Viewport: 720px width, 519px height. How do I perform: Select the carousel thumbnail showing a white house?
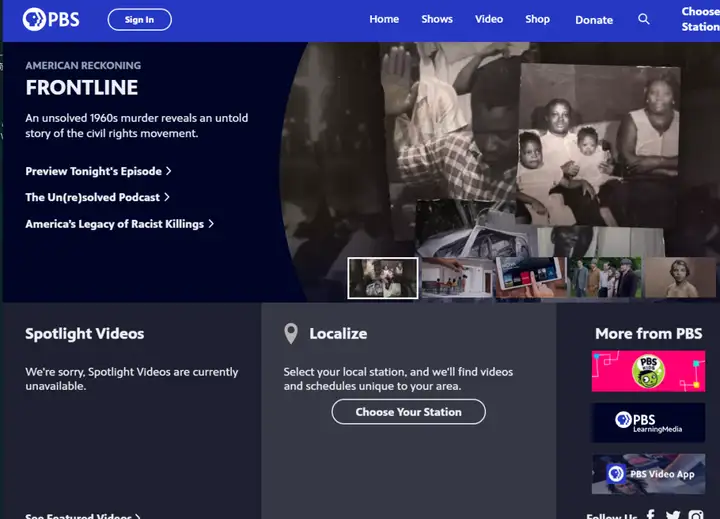[x=456, y=278]
